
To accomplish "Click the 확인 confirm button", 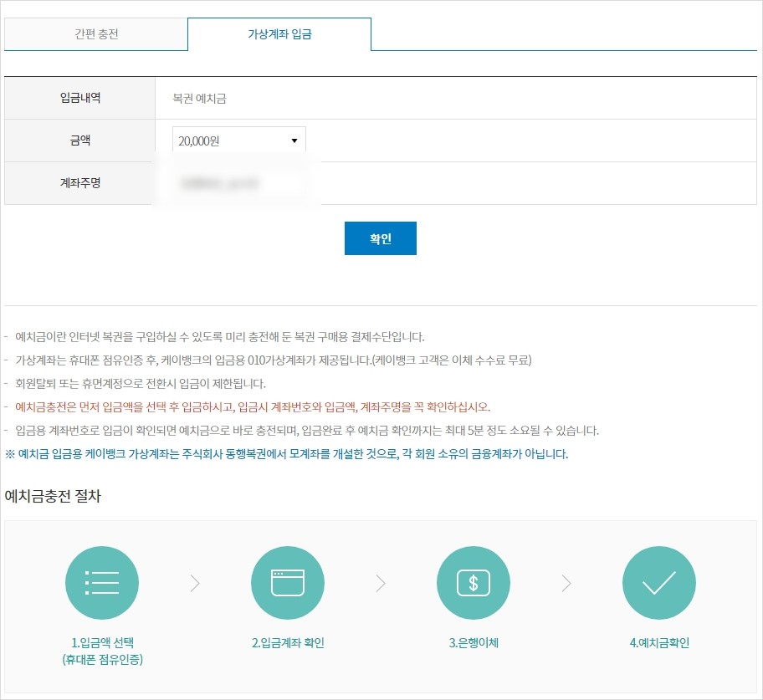I will [380, 238].
